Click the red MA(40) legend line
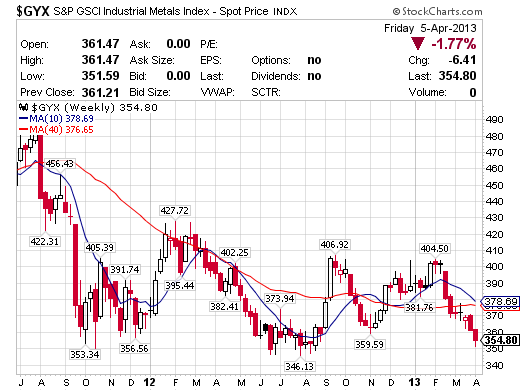Image resolution: width=520 pixels, height=391 pixels. [x=23, y=130]
